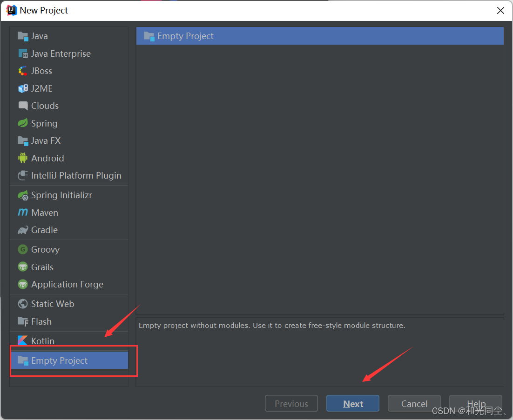The width and height of the screenshot is (513, 420).
Task: Click the Application Forge icon
Action: pyautogui.click(x=23, y=284)
